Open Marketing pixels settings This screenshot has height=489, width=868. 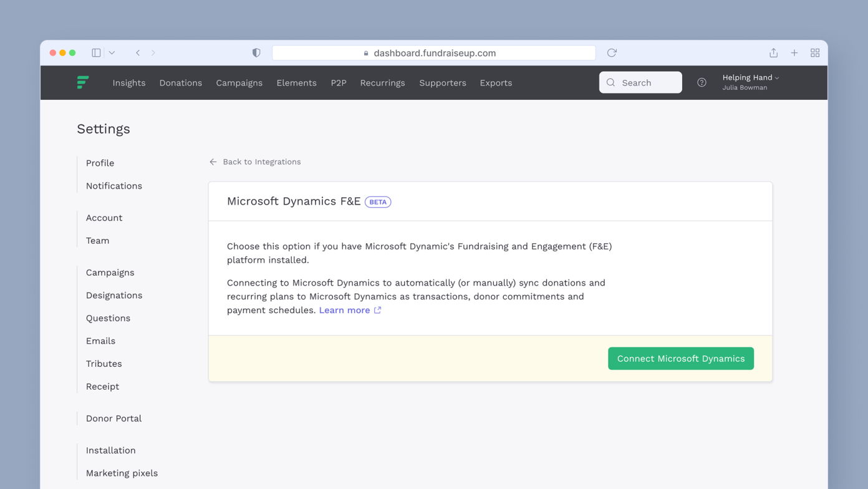pos(122,473)
